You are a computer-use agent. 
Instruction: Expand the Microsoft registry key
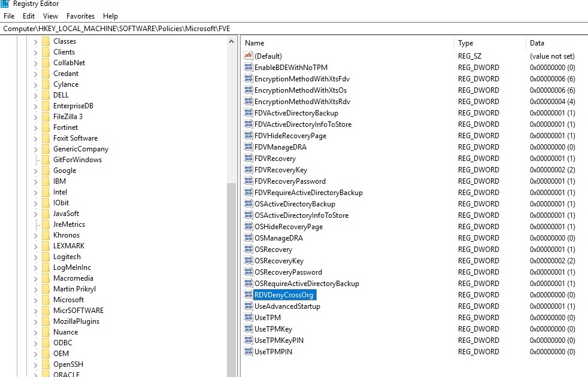click(x=35, y=299)
